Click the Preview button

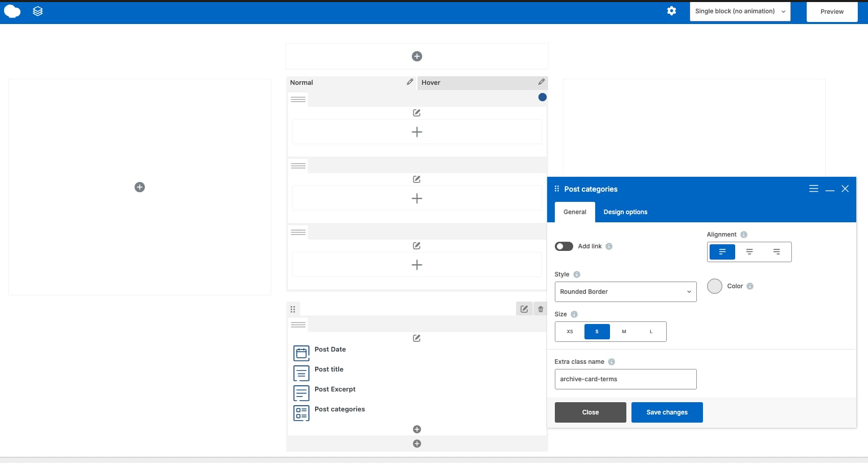pos(832,12)
